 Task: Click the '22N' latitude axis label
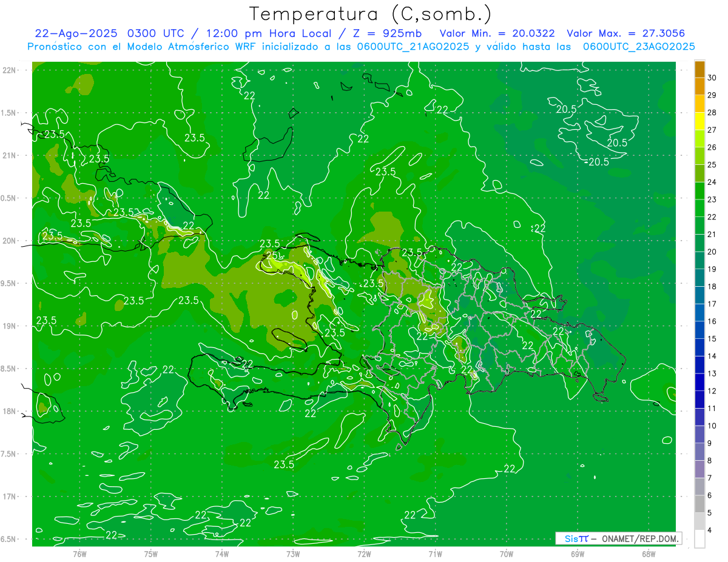pos(9,70)
